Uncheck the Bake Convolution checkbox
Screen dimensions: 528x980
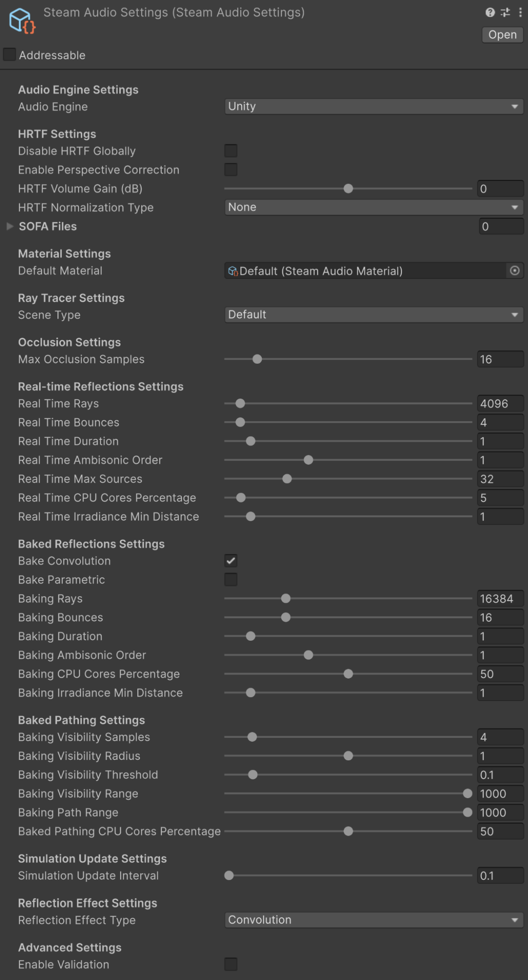click(x=231, y=561)
